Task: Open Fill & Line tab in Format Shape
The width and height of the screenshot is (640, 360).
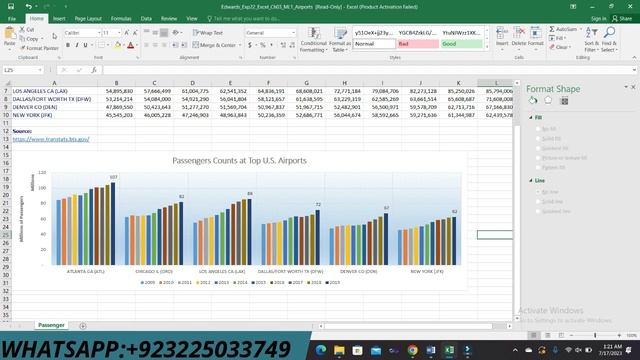Action: [533, 100]
